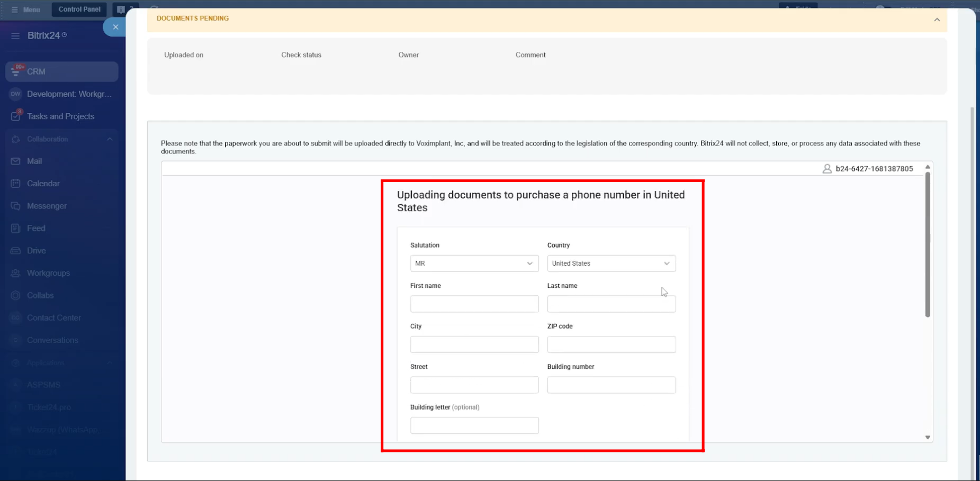Click the CRM icon in sidebar
Screen dimensions: 980x481
(16, 71)
